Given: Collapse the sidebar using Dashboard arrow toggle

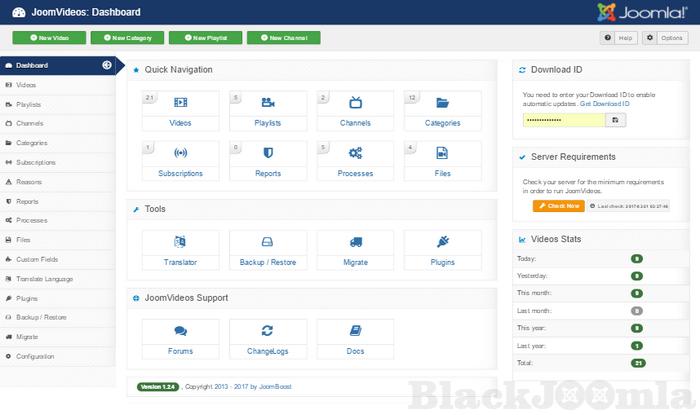Looking at the screenshot, I should 107,66.
